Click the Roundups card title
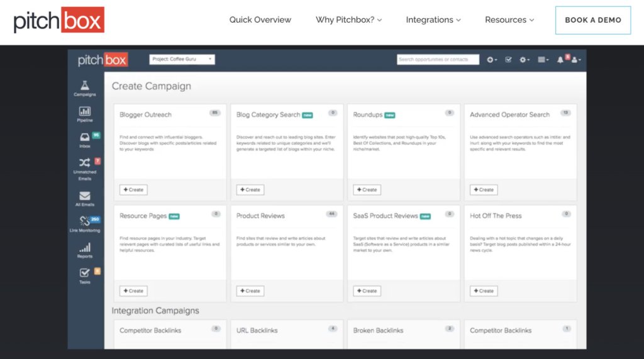 click(367, 114)
